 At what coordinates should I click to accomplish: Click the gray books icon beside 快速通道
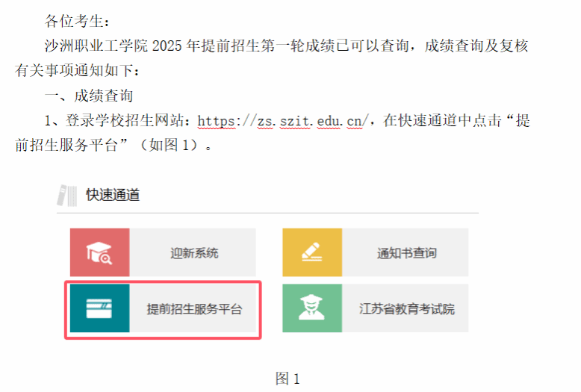click(x=67, y=196)
